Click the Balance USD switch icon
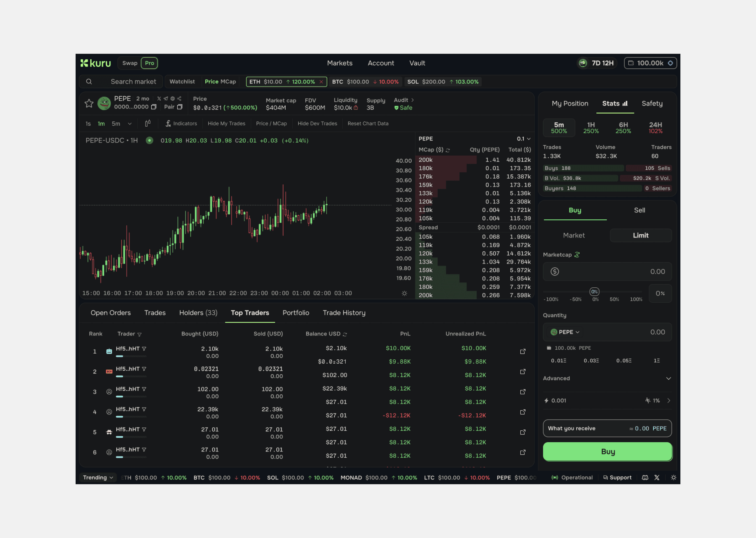756x538 pixels. (345, 334)
